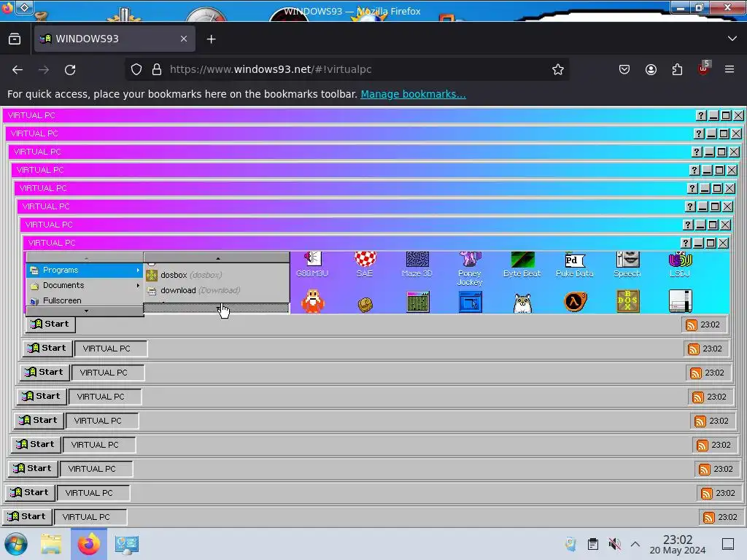Open the Windows Start orb

point(16,544)
